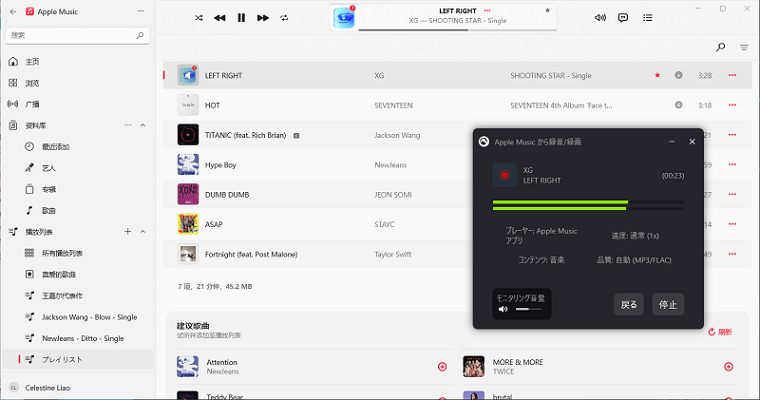
Task: Collapse the Playlists section
Action: (x=143, y=232)
